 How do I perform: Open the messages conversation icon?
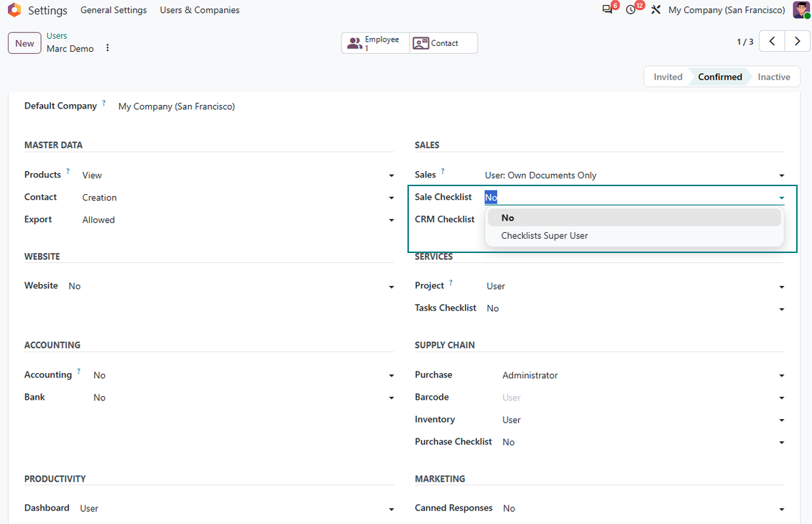(607, 10)
